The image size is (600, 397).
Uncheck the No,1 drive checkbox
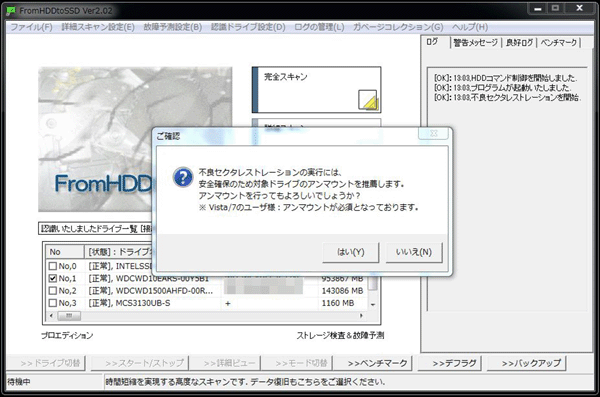tap(53, 278)
